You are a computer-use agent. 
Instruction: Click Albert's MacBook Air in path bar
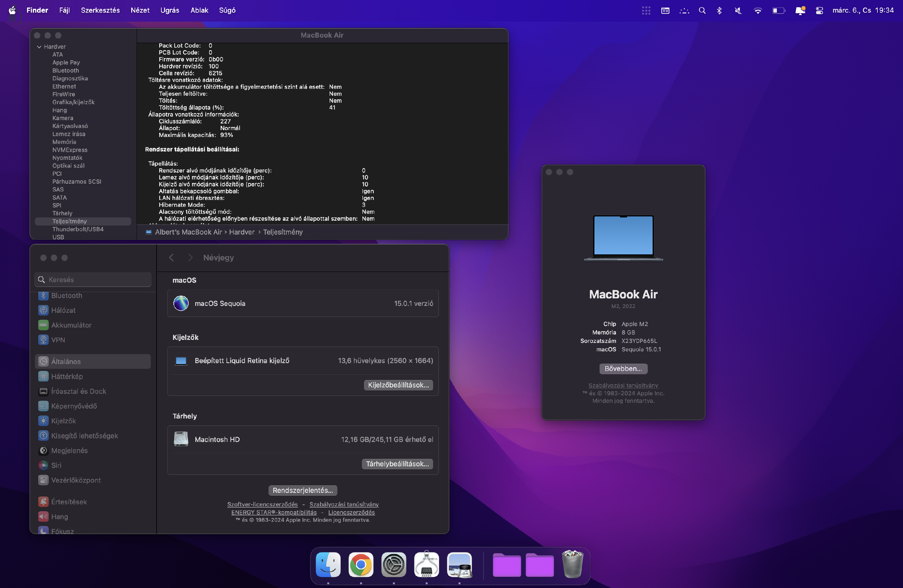[188, 232]
